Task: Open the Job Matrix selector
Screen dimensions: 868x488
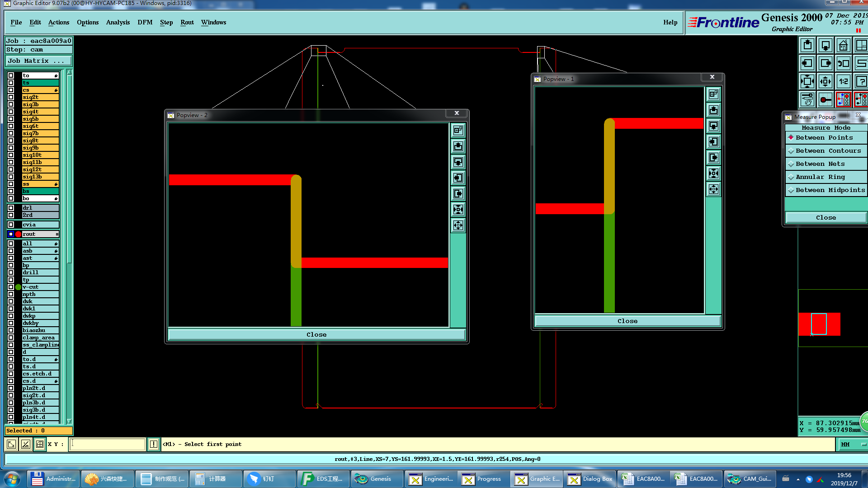Action: (x=38, y=61)
